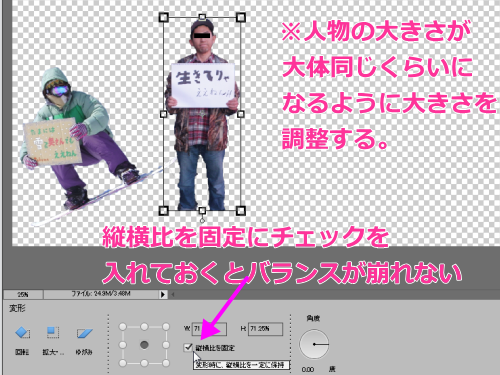The image size is (500, 375).
Task: Select the Scale (拡大) transform icon
Action: (53, 332)
